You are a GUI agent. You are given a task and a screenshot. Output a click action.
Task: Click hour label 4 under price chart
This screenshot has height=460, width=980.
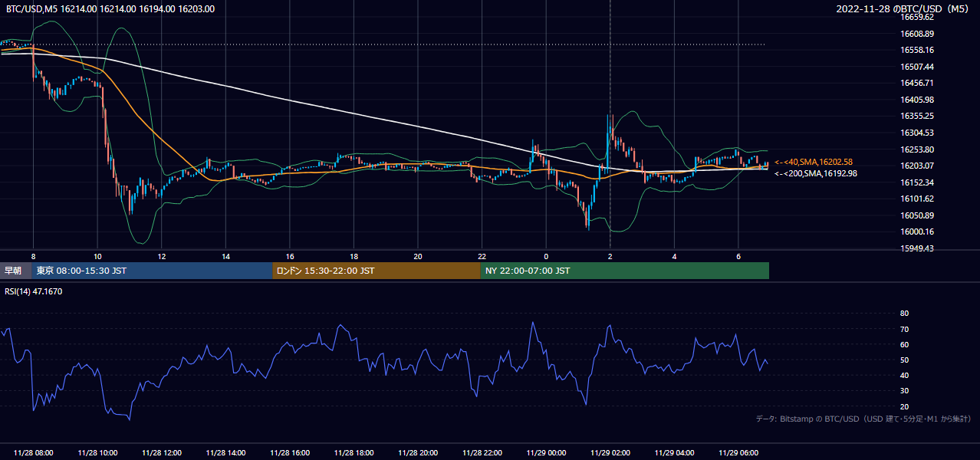674,255
